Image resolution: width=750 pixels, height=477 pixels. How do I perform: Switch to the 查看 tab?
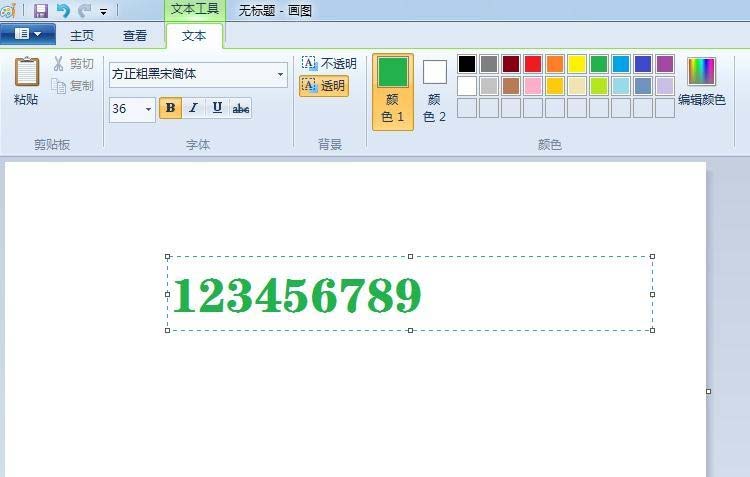coord(135,36)
